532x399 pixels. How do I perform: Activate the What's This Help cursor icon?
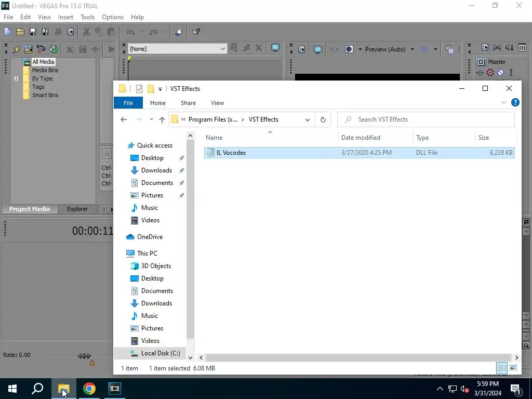pyautogui.click(x=196, y=32)
